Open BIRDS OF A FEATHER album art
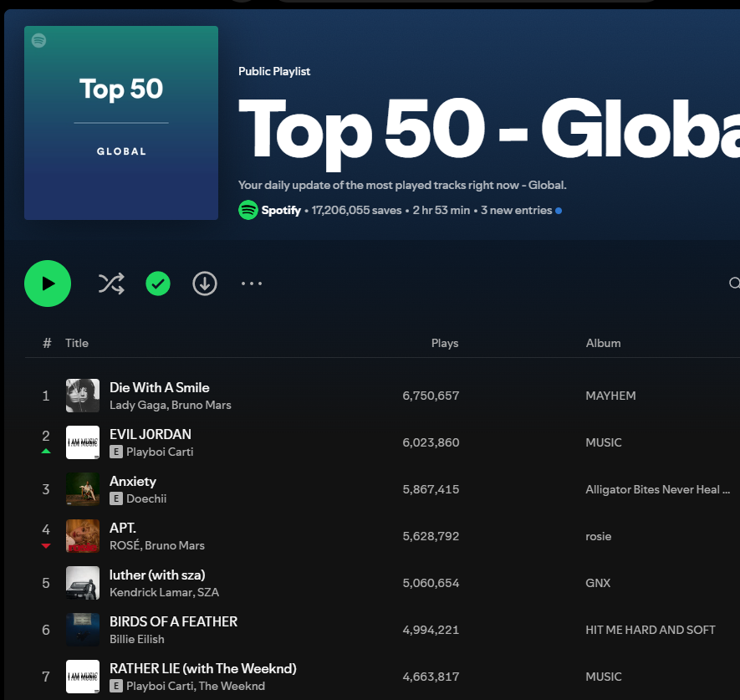740x700 pixels. (83, 629)
